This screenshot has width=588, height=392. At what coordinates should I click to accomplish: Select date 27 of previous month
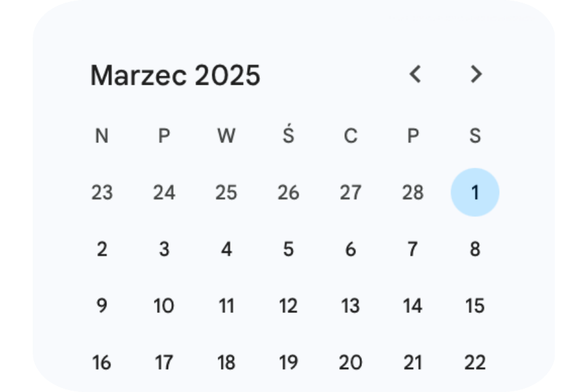[351, 193]
